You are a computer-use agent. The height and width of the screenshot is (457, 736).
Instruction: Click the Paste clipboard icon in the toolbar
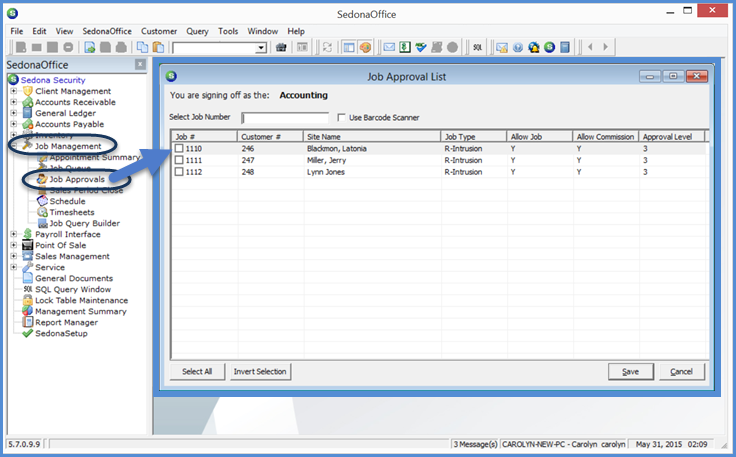(x=159, y=47)
